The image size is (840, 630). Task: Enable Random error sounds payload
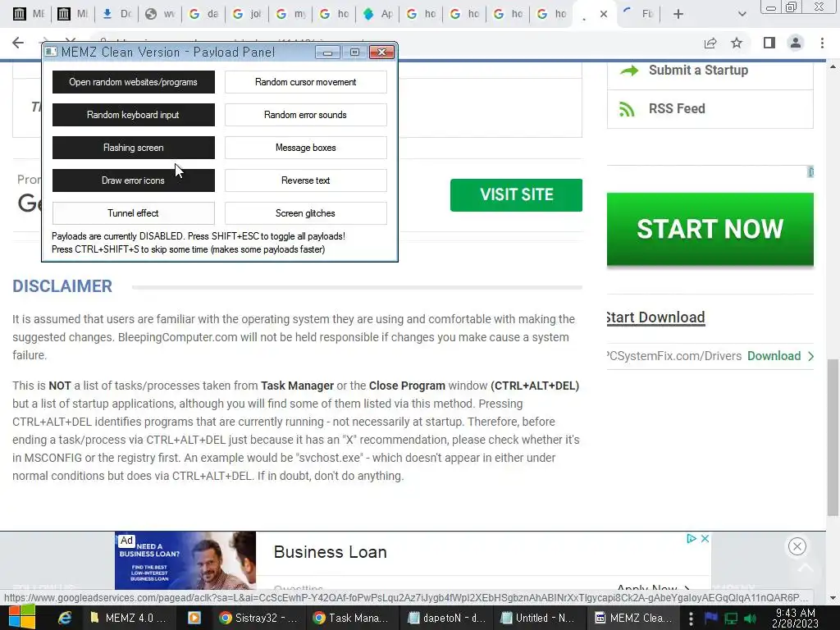[305, 115]
